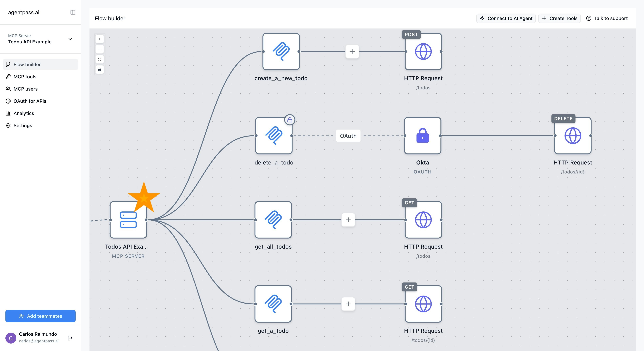This screenshot has width=644, height=351.
Task: Collapse the sidebar with panel icon
Action: point(73,12)
